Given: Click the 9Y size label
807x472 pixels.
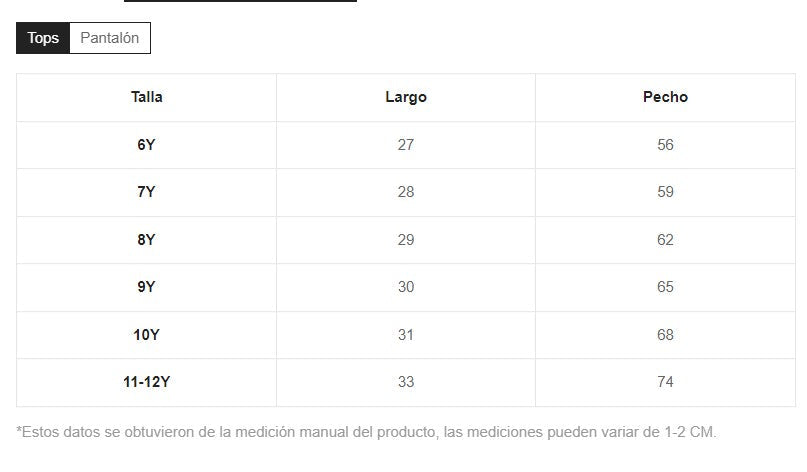Looking at the screenshot, I should pos(146,287).
